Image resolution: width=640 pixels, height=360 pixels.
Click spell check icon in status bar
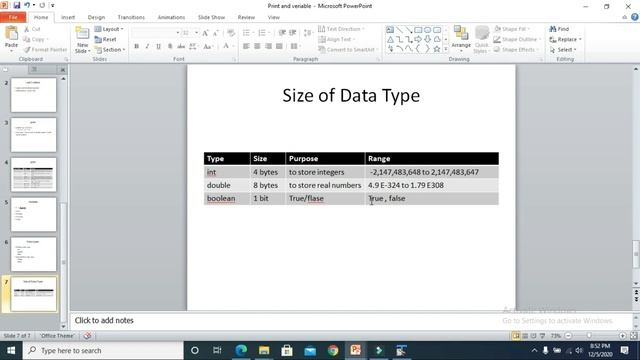pos(87,336)
